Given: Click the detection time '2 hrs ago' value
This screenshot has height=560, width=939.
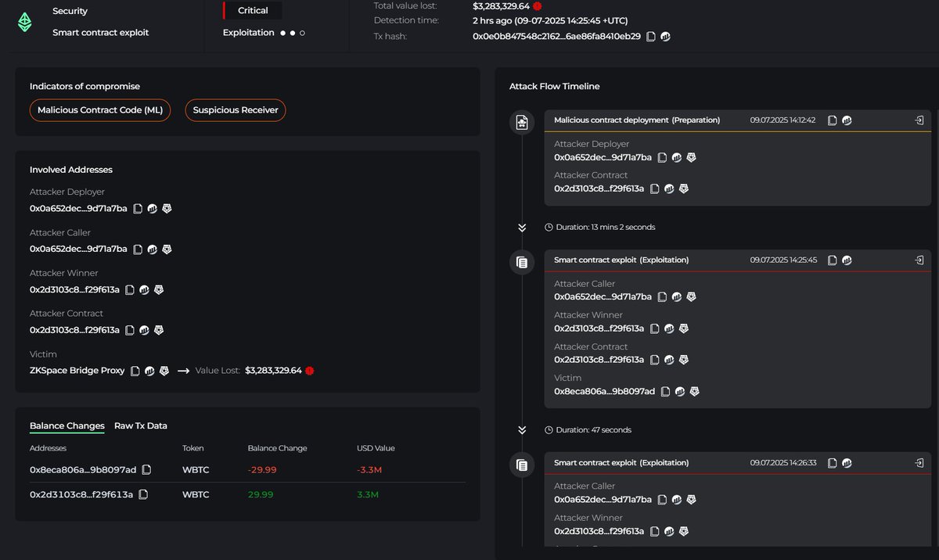Looking at the screenshot, I should point(550,20).
